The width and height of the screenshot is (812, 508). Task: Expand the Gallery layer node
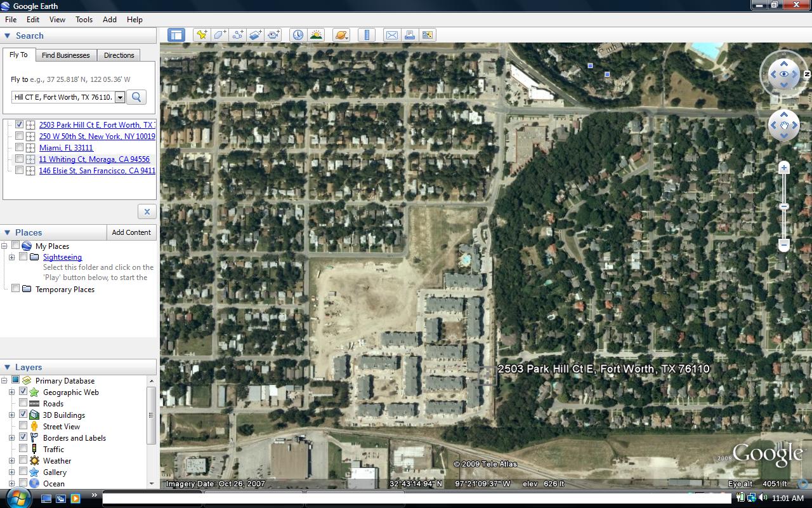12,472
